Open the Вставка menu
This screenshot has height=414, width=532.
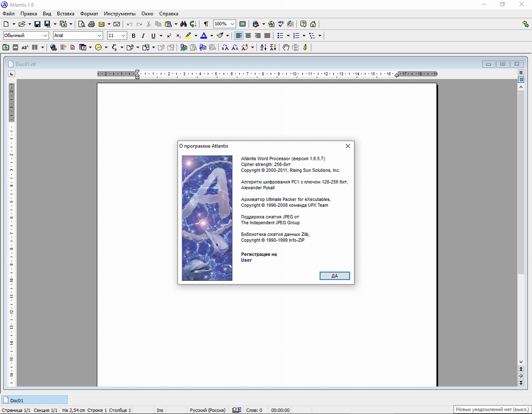[65, 14]
